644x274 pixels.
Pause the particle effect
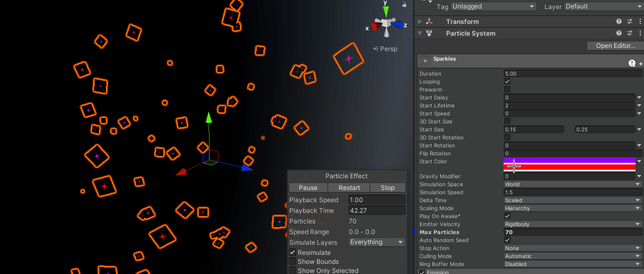click(308, 188)
